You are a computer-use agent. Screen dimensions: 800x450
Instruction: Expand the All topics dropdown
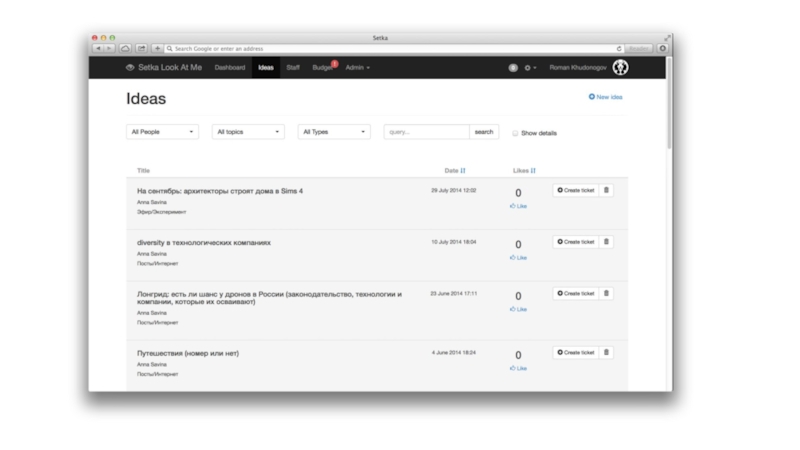(248, 132)
